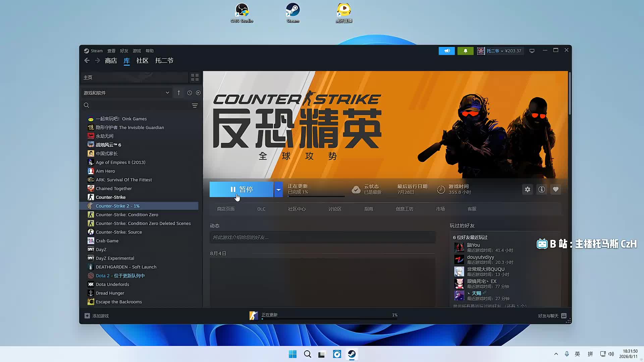Open DLC link
This screenshot has width=644, height=362.
[x=261, y=209]
